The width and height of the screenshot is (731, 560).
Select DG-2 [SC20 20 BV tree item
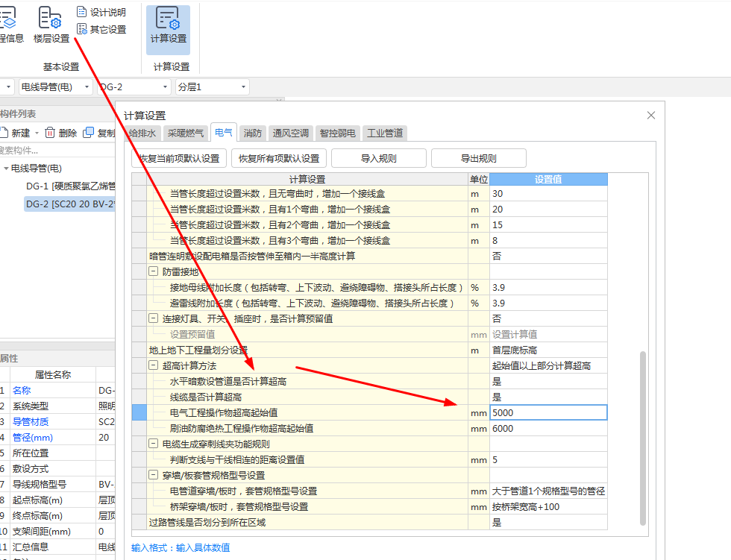click(70, 204)
